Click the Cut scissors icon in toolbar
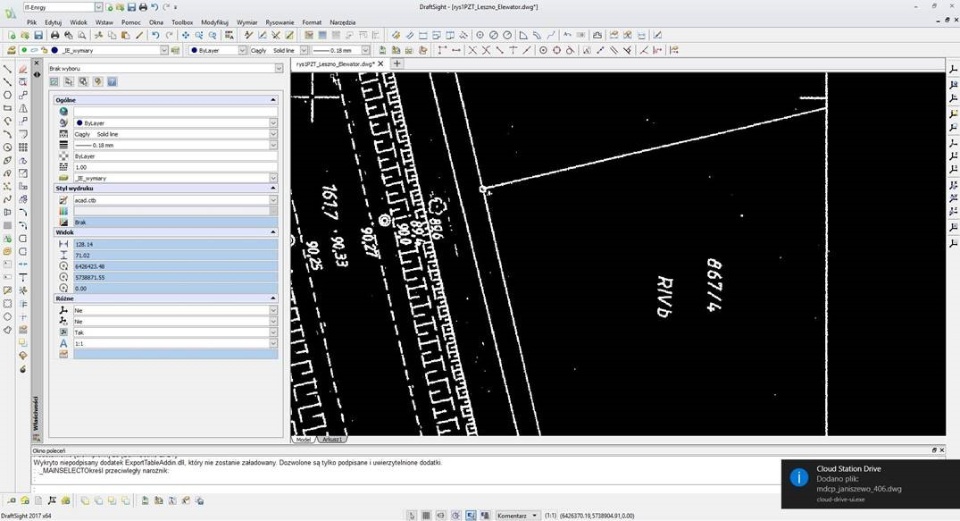Viewport: 960px width, 521px height. tap(99, 36)
